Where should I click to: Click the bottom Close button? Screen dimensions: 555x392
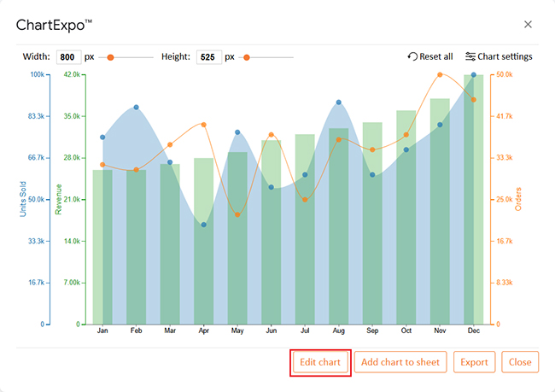tap(520, 362)
